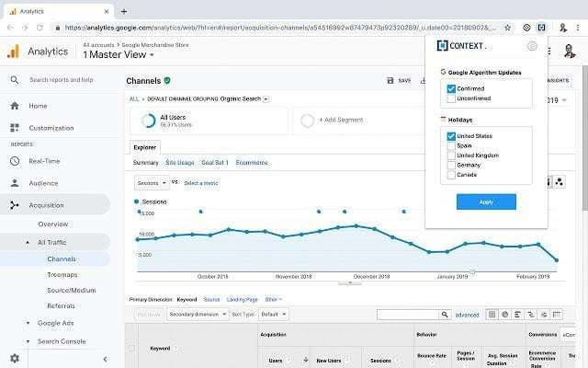588x368 pixels.
Task: Click the first annotation marker above the chart
Action: coord(140,212)
